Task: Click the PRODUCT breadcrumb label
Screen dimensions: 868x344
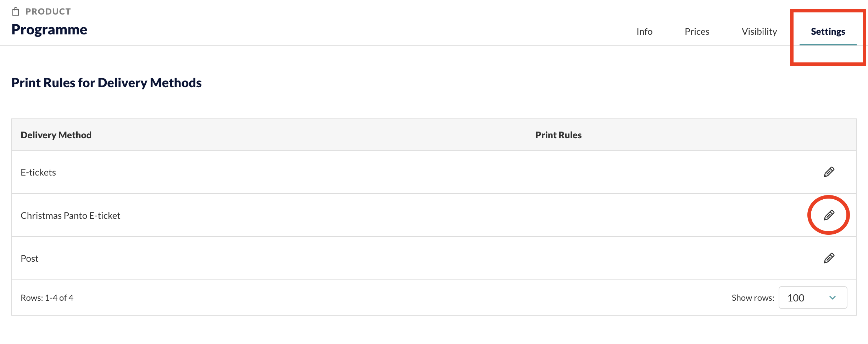Action: [48, 12]
